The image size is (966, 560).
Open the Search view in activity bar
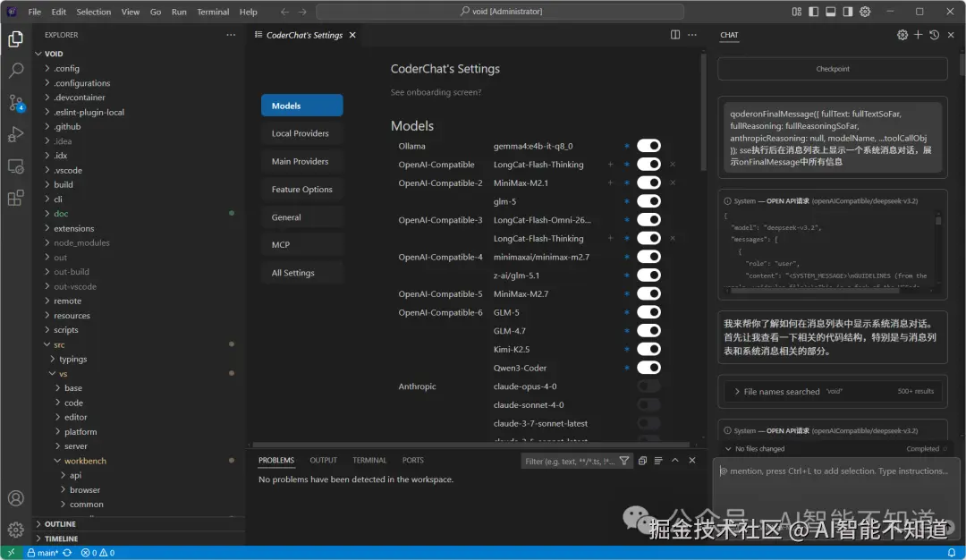tap(16, 71)
